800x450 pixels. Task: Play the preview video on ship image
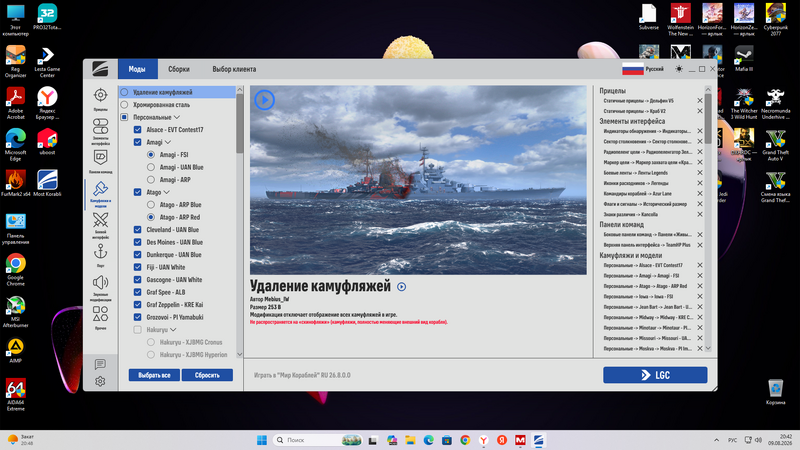[x=264, y=99]
